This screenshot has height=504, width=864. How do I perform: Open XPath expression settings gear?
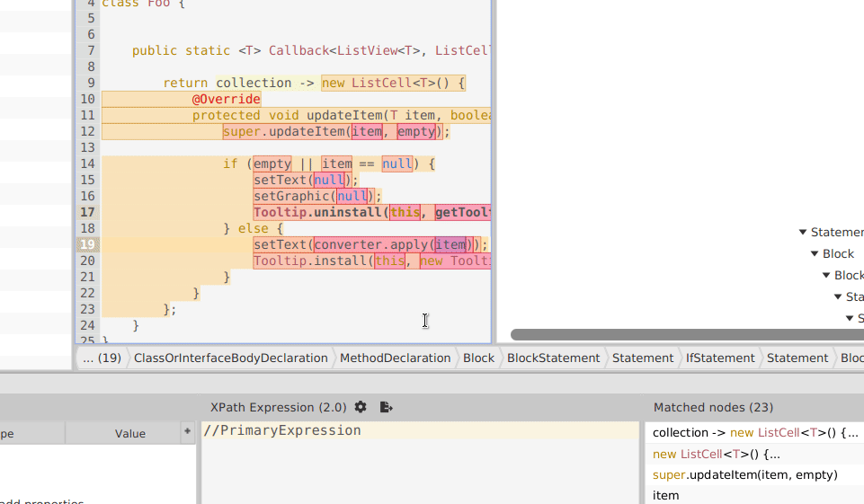[x=361, y=407]
